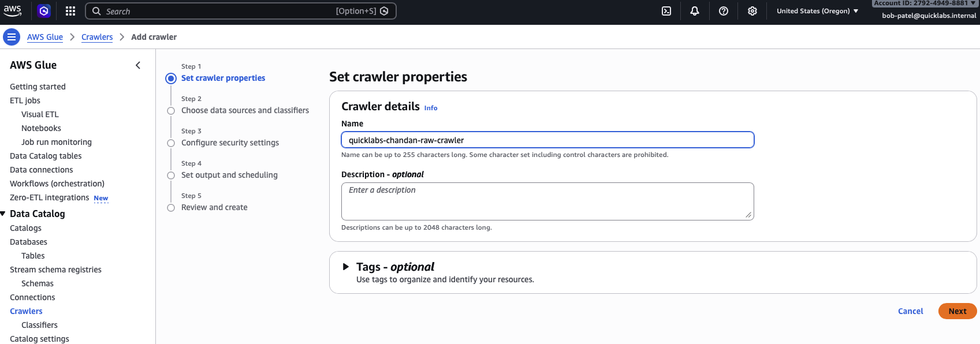
Task: Open the notifications bell
Action: point(695,11)
